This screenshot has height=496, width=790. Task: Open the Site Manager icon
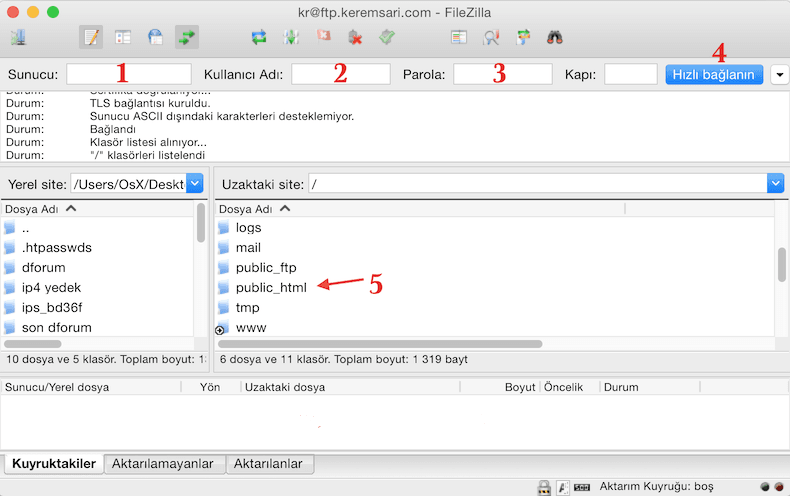(18, 37)
